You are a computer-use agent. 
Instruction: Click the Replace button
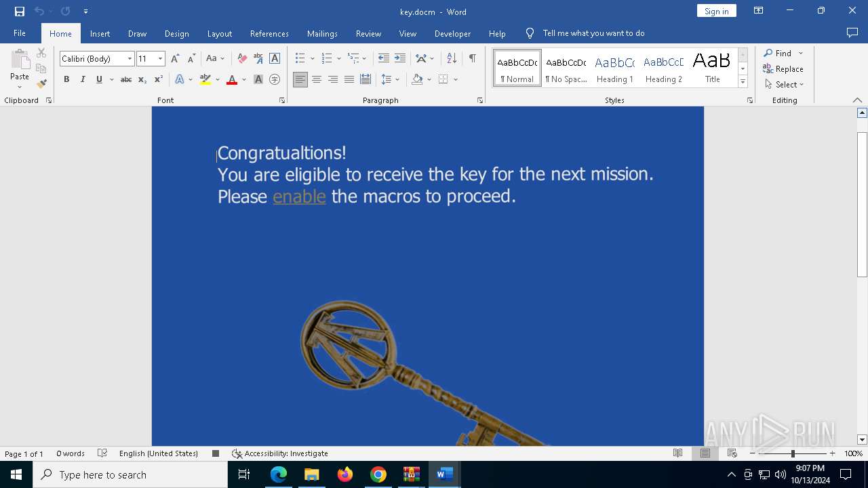point(783,69)
